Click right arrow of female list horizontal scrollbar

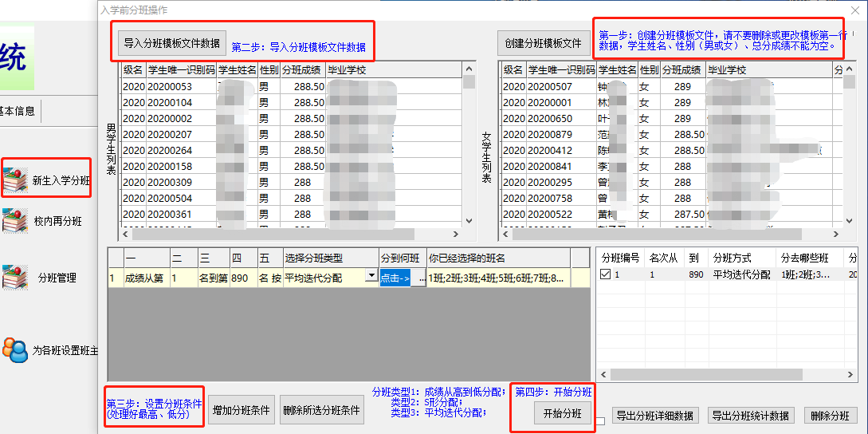[836, 235]
